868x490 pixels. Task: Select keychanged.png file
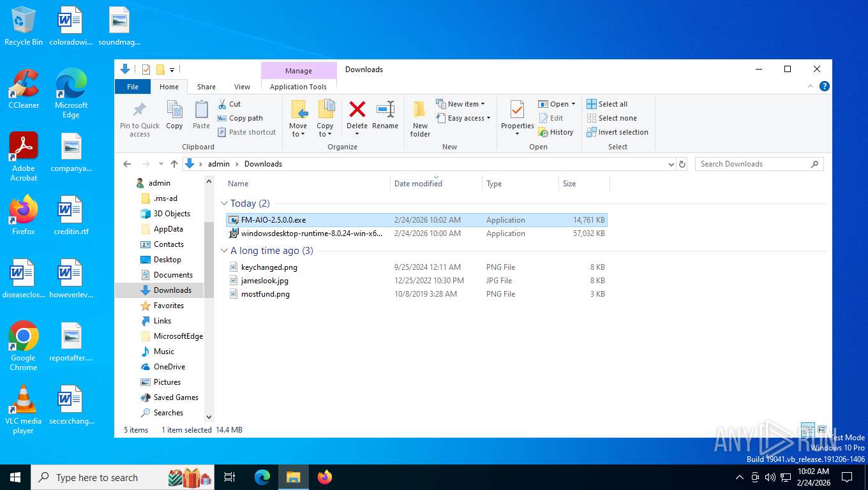[x=417, y=267]
